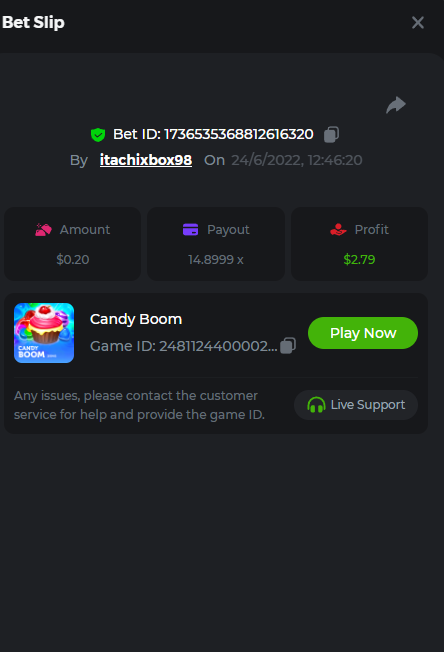
Task: Click the pink Amount icon
Action: [x=44, y=230]
